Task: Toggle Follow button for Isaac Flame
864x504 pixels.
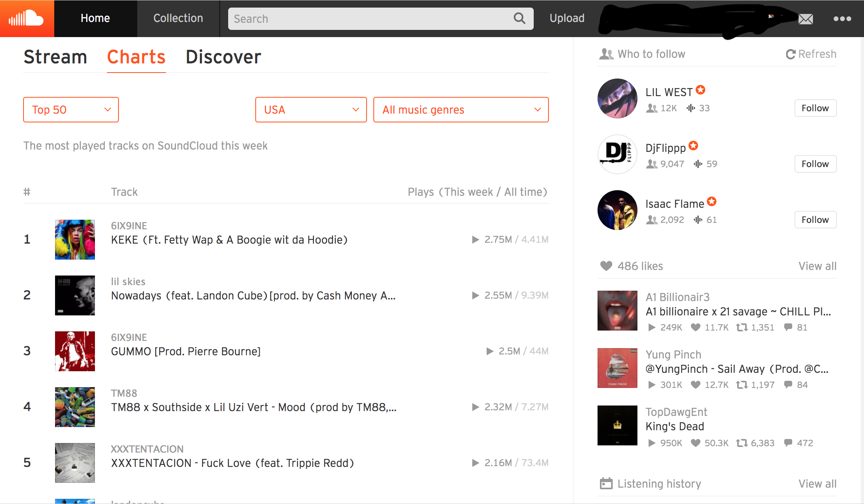Action: coord(815,219)
